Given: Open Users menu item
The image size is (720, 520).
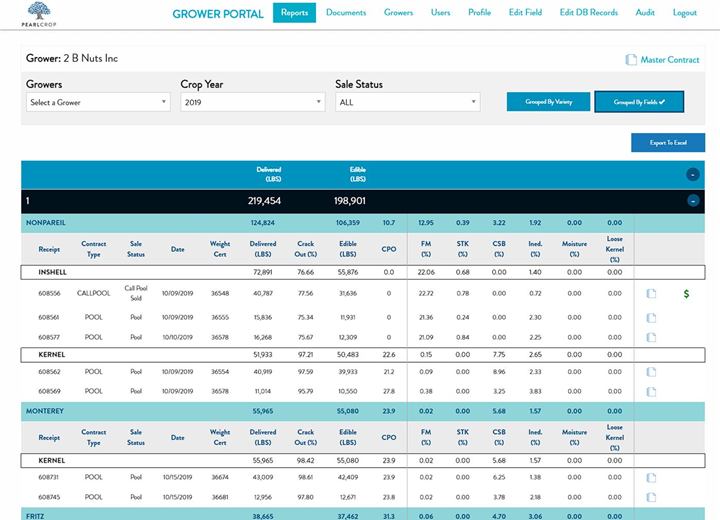Looking at the screenshot, I should (440, 12).
